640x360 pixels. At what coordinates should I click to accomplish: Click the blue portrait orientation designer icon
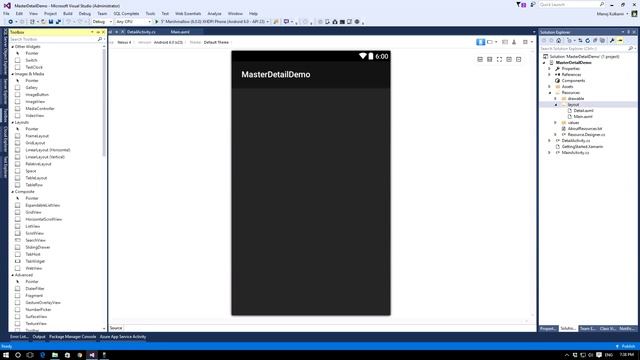(480, 42)
